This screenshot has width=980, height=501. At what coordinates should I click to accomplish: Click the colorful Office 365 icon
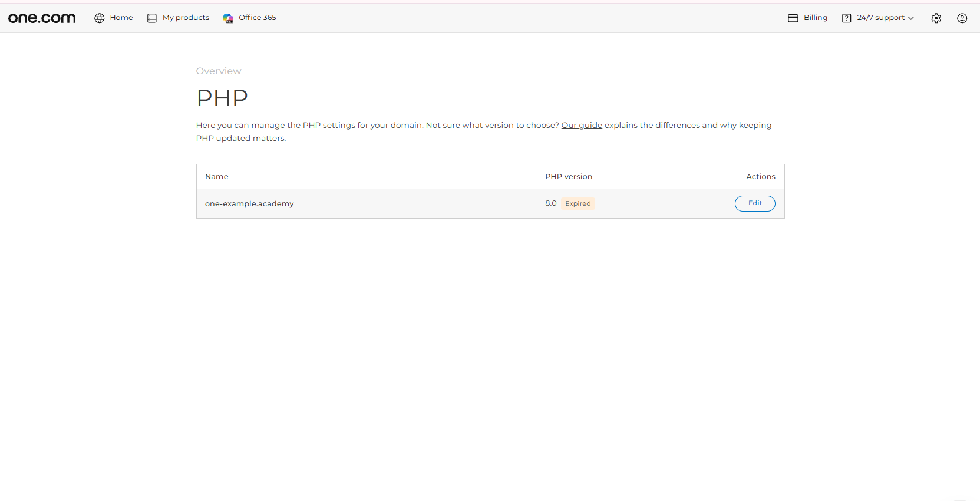pos(228,18)
